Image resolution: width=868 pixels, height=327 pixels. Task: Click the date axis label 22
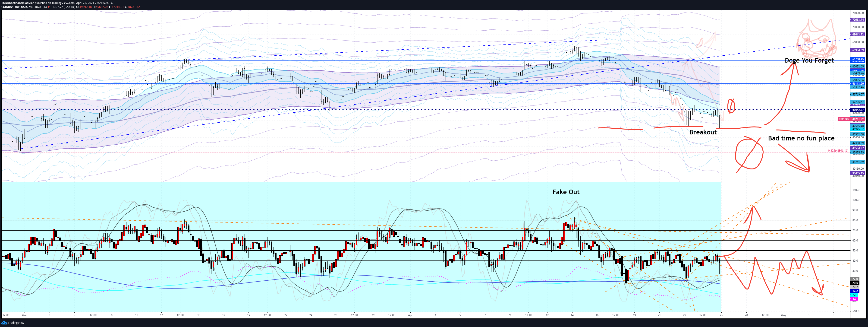coord(286,315)
